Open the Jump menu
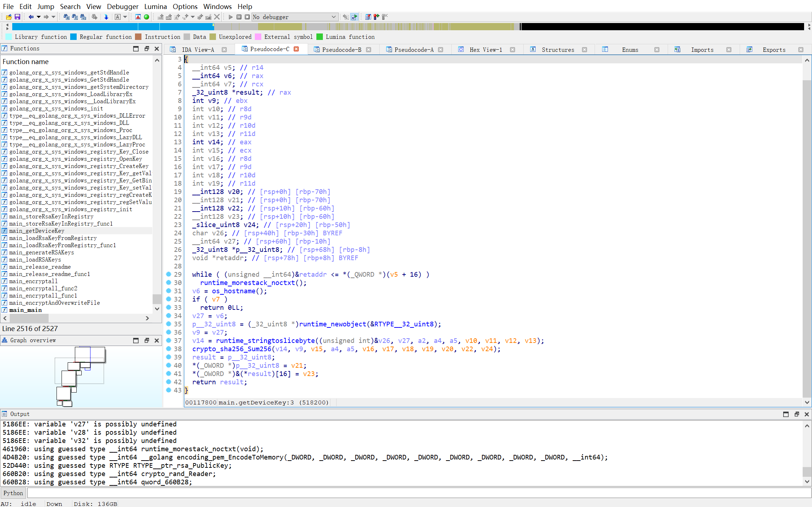The height and width of the screenshot is (507, 812). click(x=46, y=6)
